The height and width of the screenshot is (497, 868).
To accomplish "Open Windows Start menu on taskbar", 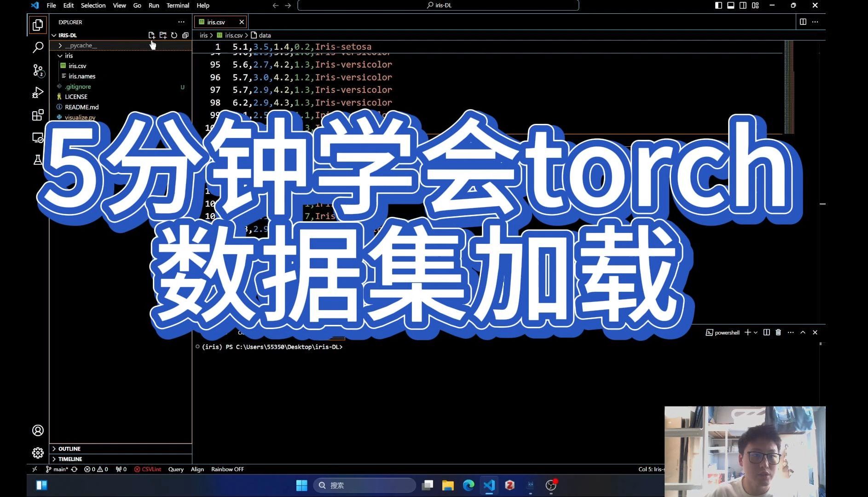I will pos(302,485).
